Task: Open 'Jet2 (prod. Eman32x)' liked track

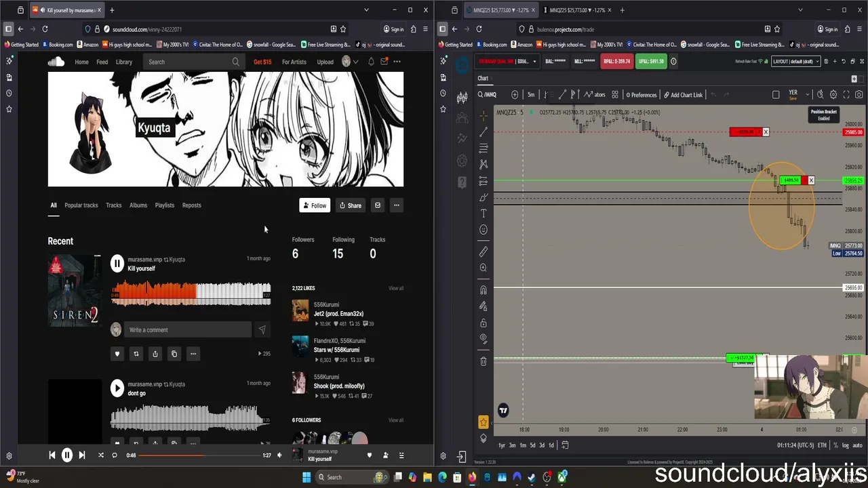Action: click(338, 314)
